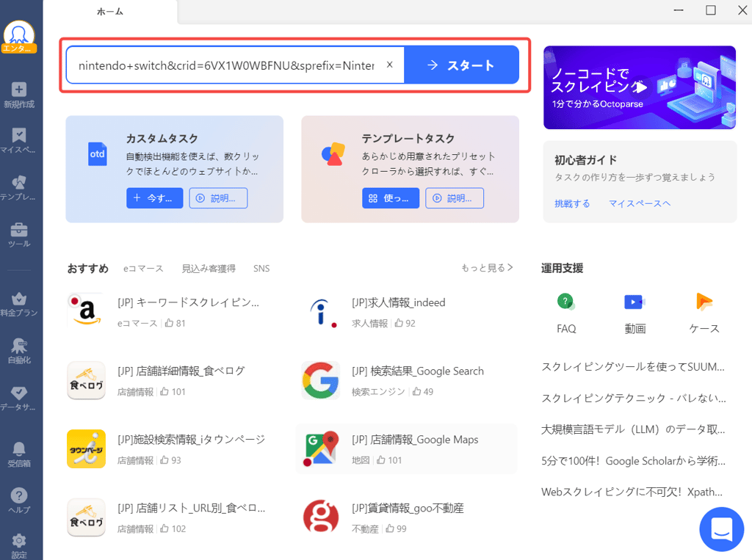Open the 受信箱 bell icon
The width and height of the screenshot is (752, 560).
[18, 448]
